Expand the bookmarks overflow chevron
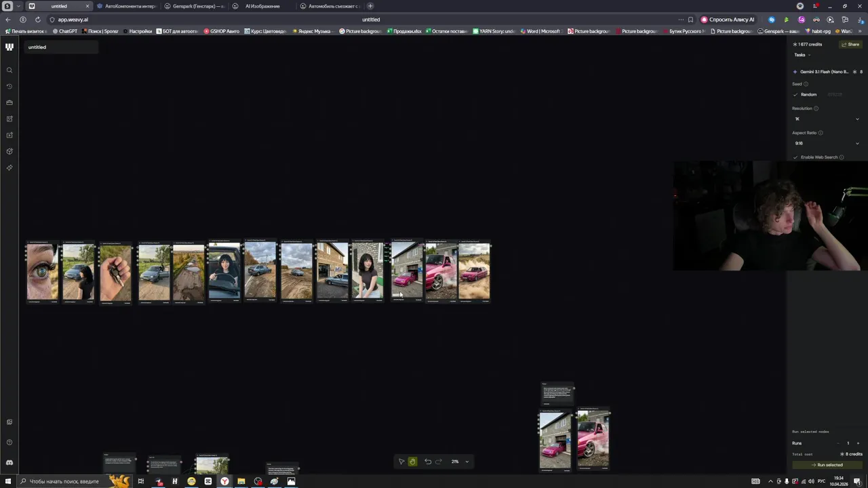The height and width of the screenshot is (488, 868). pos(861,31)
